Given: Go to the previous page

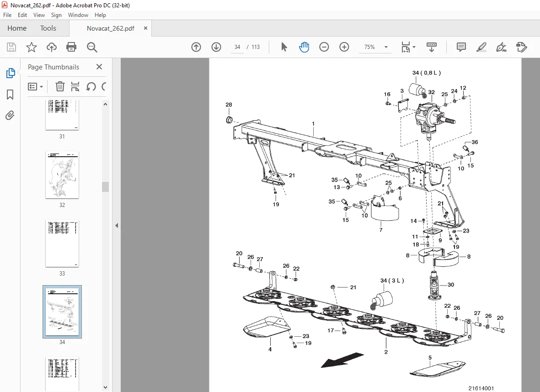Looking at the screenshot, I should pyautogui.click(x=196, y=47).
